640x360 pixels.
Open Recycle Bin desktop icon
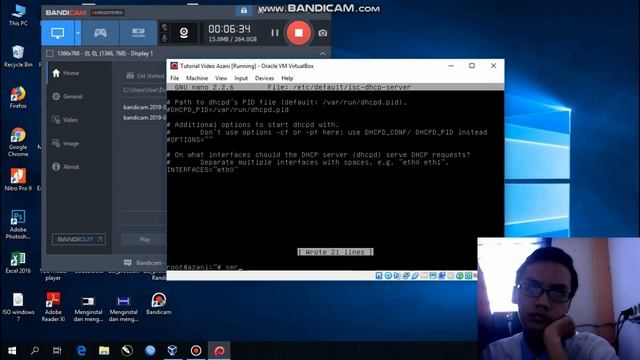18,56
